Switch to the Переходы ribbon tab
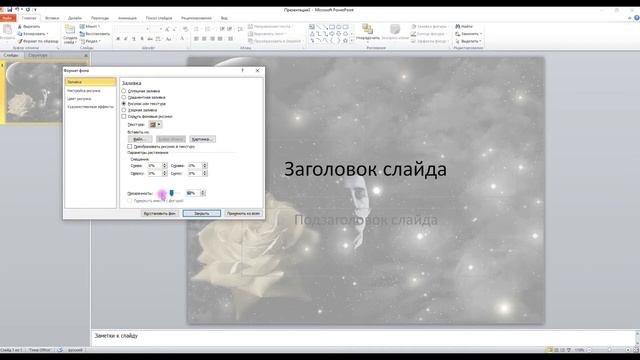 click(100, 18)
